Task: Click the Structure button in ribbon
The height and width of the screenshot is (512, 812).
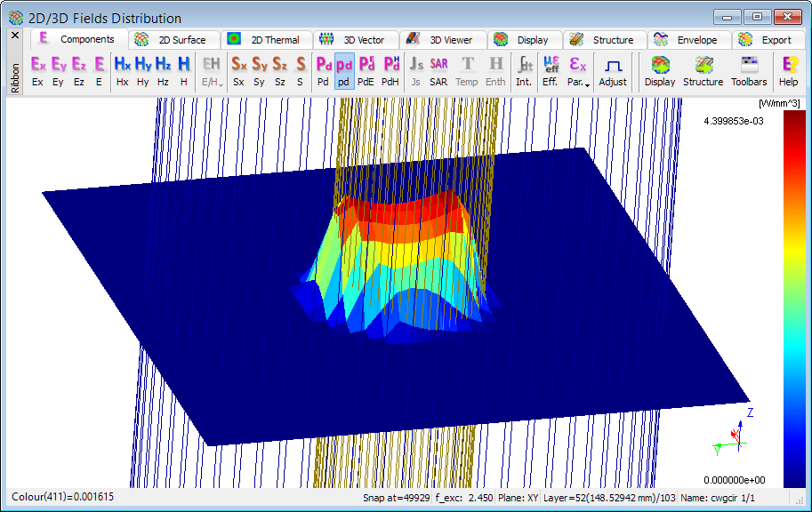Action: click(x=703, y=70)
